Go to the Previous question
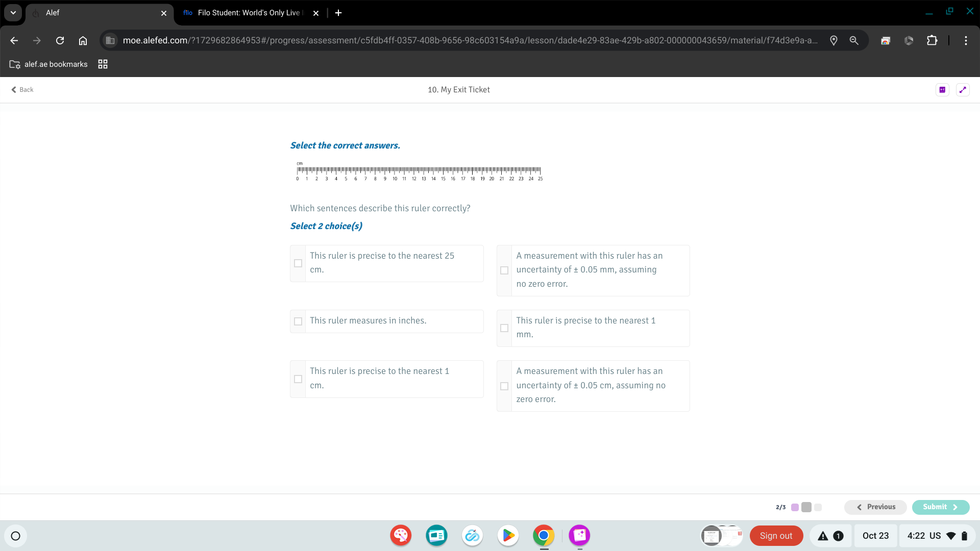The width and height of the screenshot is (980, 551). [875, 507]
